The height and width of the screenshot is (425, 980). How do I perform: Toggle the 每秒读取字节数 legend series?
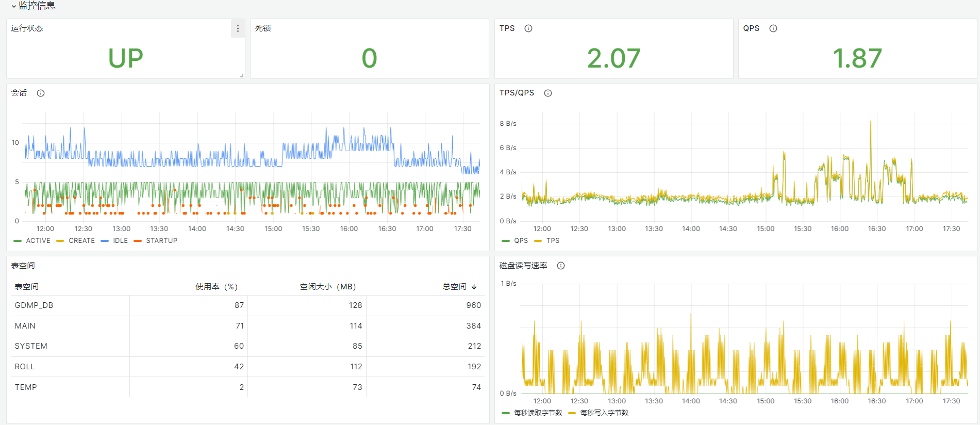pyautogui.click(x=538, y=413)
